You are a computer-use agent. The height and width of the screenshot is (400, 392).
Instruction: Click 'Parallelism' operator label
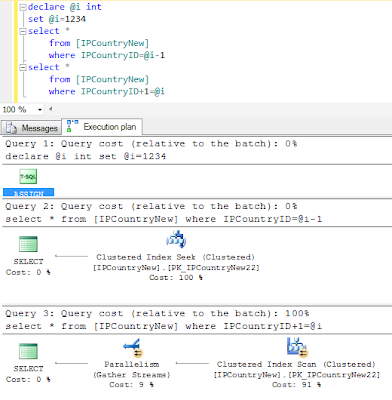pos(132,364)
